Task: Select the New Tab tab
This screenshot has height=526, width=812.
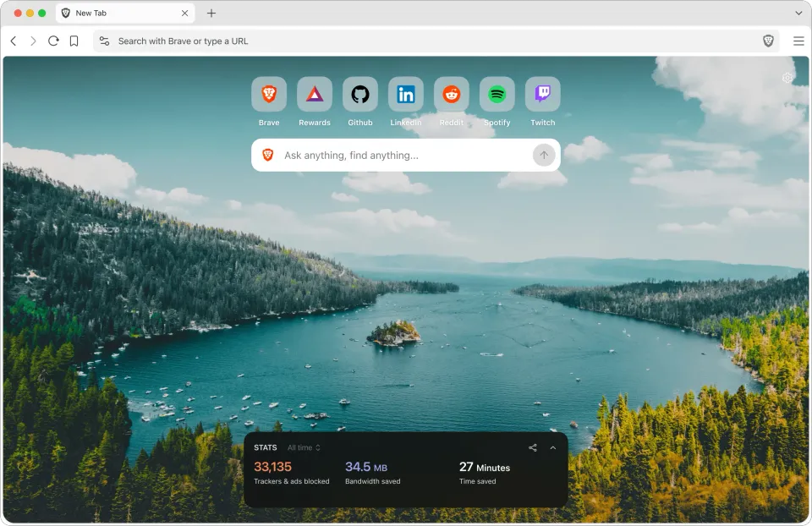Action: click(x=118, y=14)
